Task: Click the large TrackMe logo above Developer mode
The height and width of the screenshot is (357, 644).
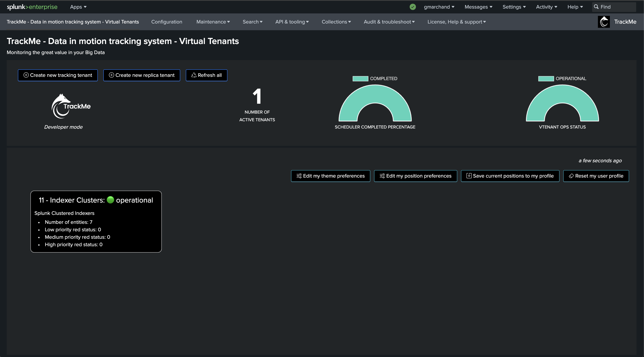Action: pyautogui.click(x=71, y=106)
